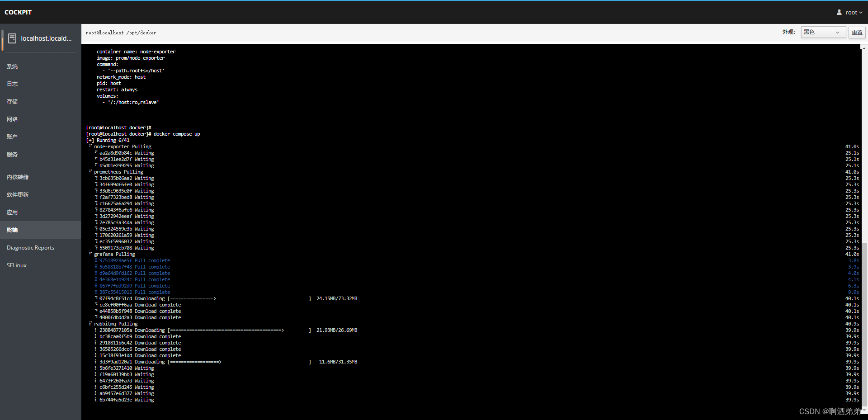This screenshot has width=868, height=420.
Task: Open the 服务 services page
Action: [12, 154]
